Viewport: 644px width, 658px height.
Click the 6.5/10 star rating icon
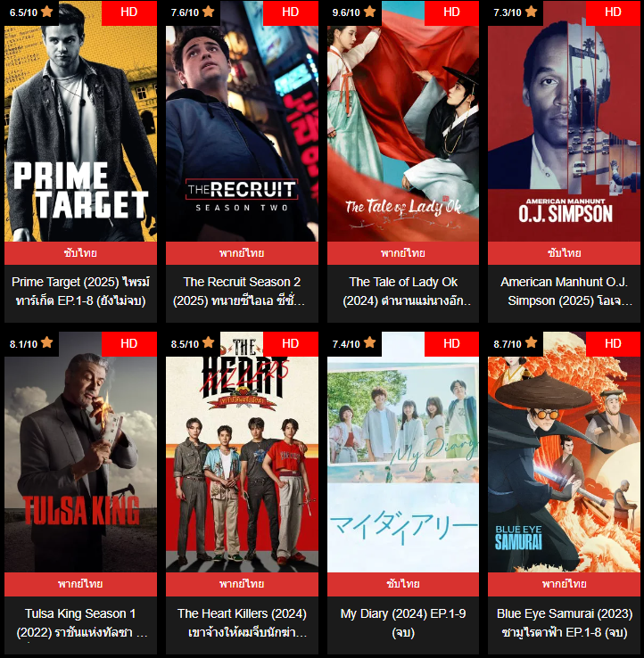(47, 12)
